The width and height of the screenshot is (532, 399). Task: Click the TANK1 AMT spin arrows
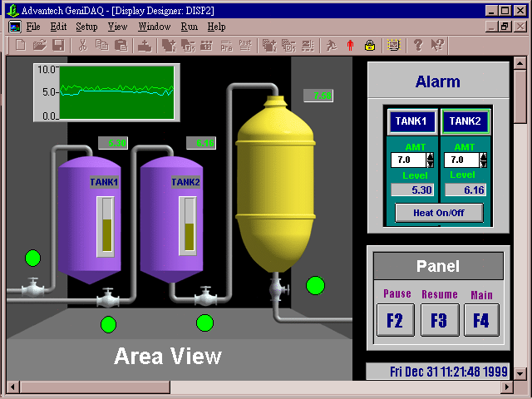[x=430, y=160]
